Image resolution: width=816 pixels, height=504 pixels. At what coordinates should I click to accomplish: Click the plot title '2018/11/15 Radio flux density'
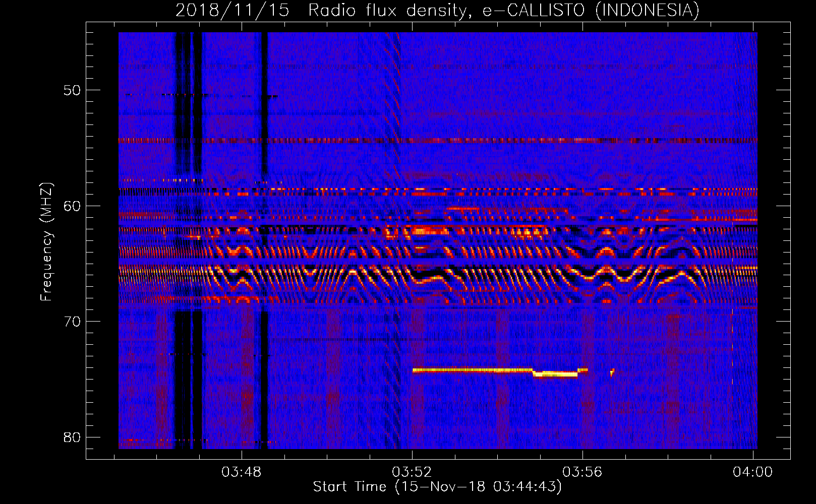pyautogui.click(x=437, y=10)
